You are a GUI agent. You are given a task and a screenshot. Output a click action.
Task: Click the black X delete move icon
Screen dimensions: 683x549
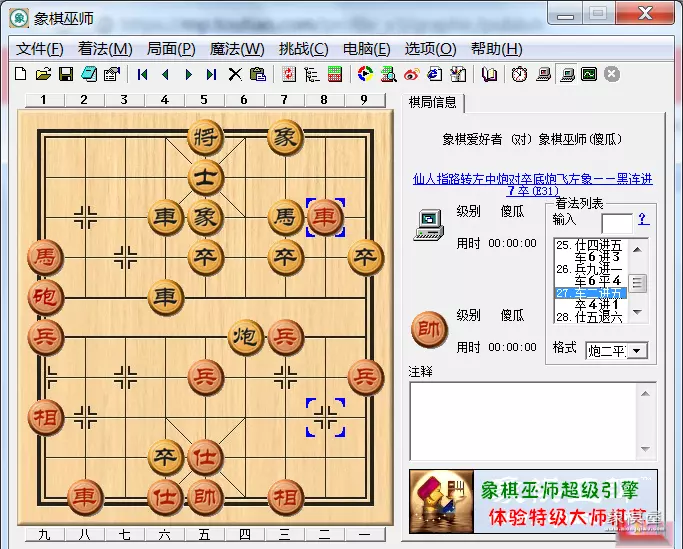tap(235, 74)
